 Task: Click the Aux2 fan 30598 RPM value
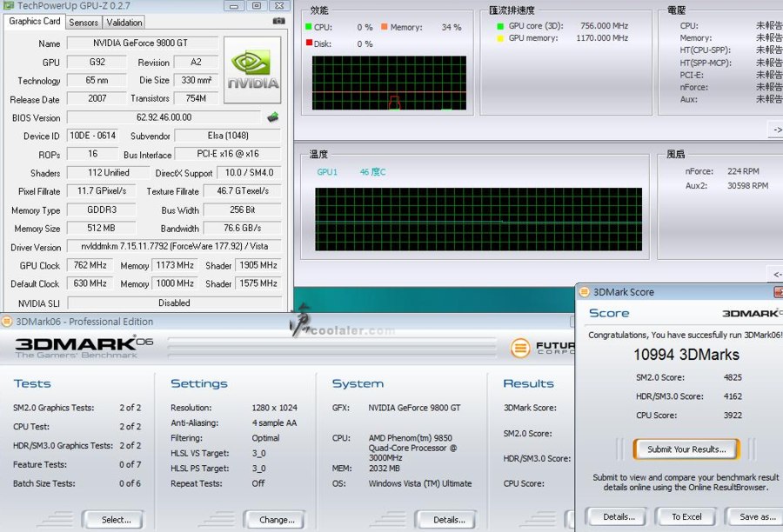(747, 186)
